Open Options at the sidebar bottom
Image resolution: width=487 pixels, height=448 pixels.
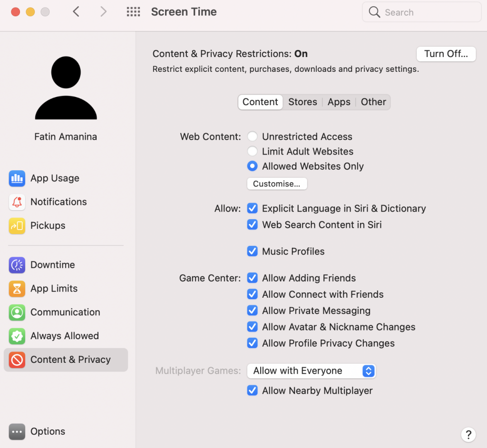click(x=66, y=431)
